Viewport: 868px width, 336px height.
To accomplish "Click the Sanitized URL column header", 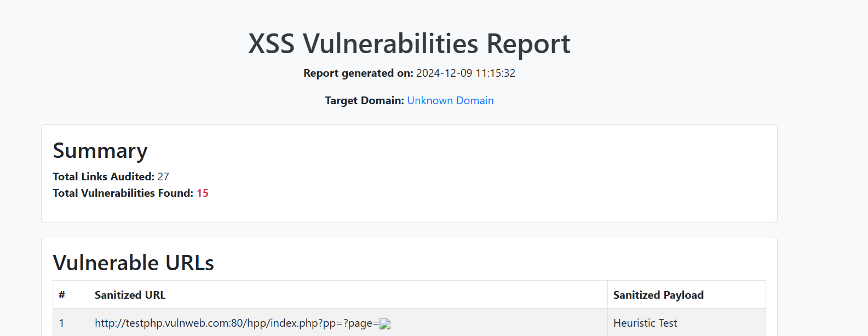I will point(348,294).
